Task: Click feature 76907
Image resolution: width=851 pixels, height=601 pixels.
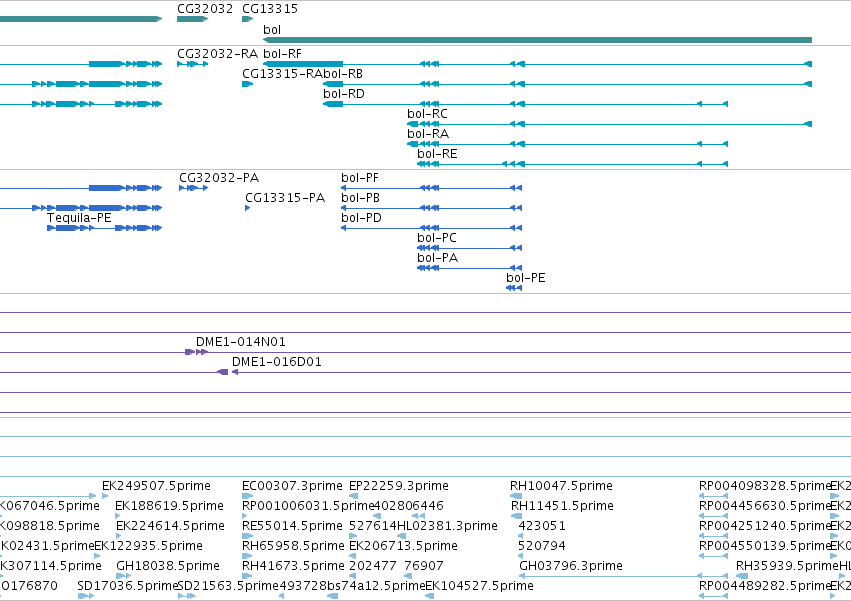Action: (424, 566)
